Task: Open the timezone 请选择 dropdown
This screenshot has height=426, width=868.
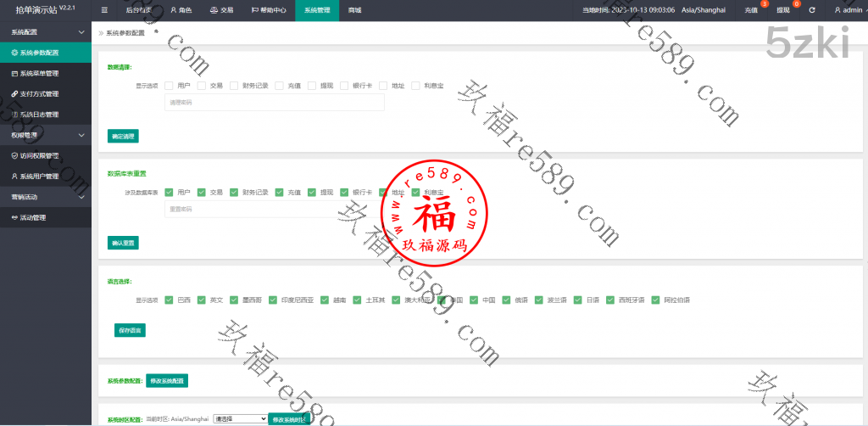Action: click(x=240, y=418)
